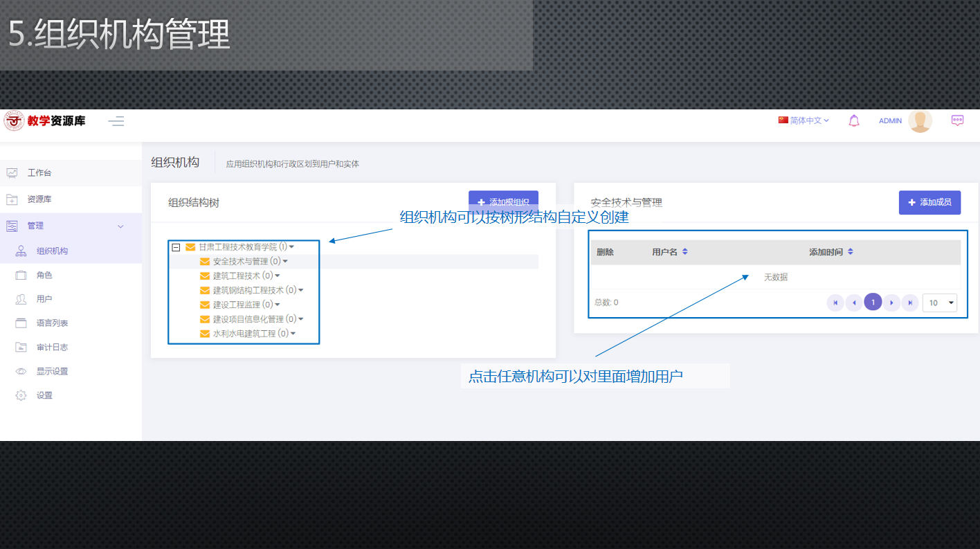
Task: Click the 工作台 dashboard icon
Action: coord(12,172)
